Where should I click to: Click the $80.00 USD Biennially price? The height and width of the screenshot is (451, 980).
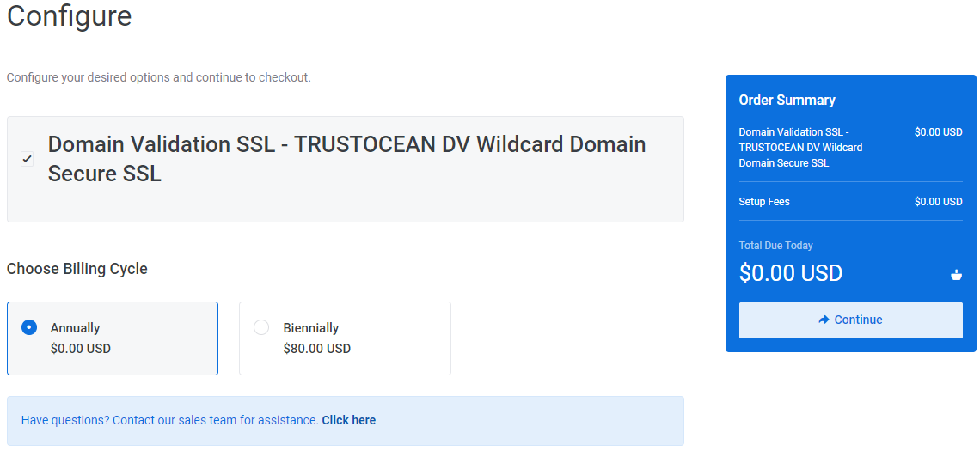(317, 349)
